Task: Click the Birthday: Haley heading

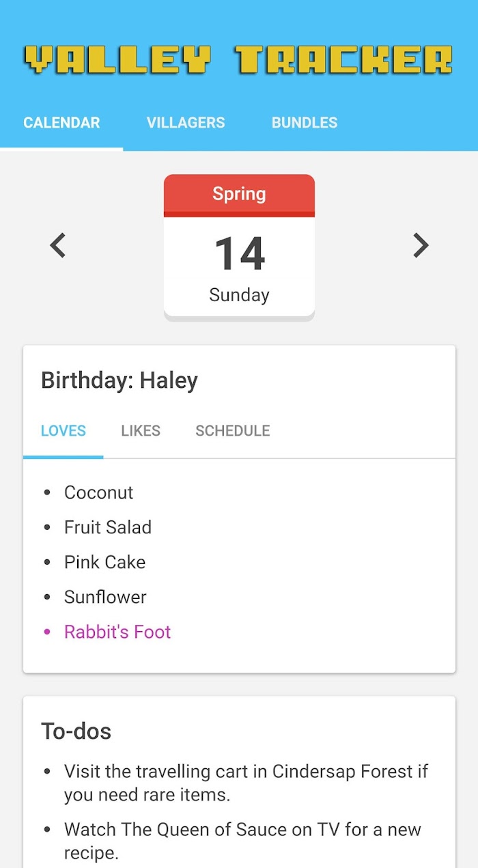Action: click(x=119, y=380)
